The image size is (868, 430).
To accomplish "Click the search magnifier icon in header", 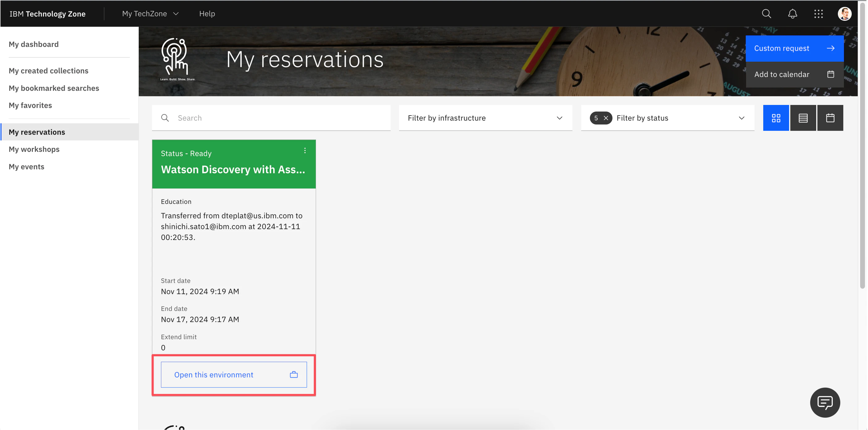I will [766, 14].
